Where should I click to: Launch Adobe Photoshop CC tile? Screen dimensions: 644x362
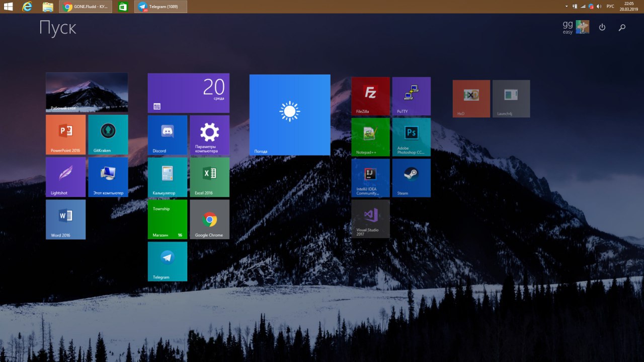click(x=411, y=137)
